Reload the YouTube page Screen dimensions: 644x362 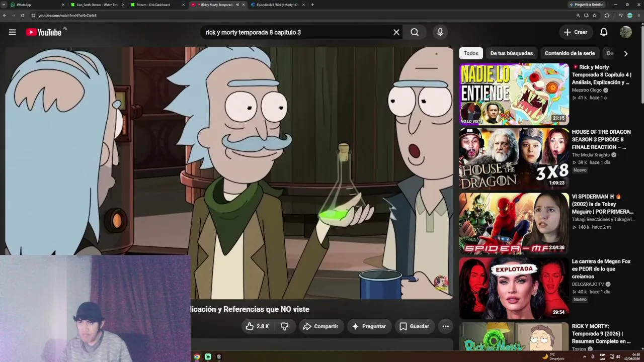tap(23, 16)
